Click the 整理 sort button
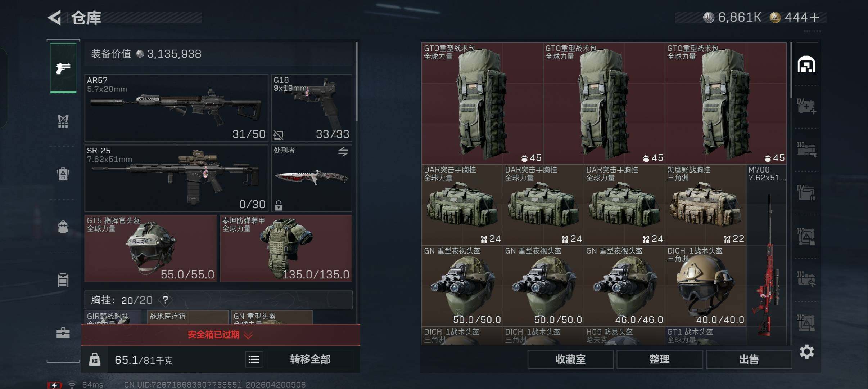The height and width of the screenshot is (389, 868). [659, 359]
